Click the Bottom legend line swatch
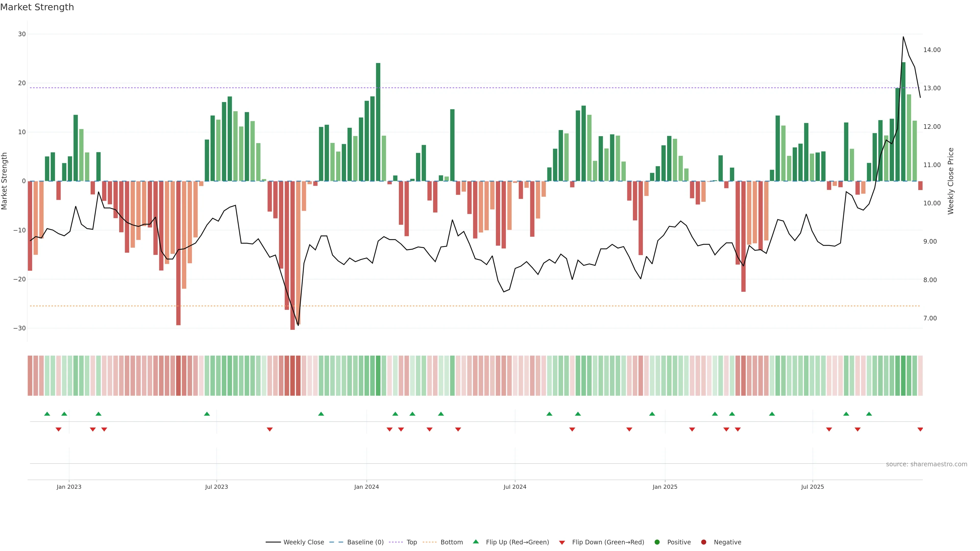This screenshot has width=980, height=551. 430,542
